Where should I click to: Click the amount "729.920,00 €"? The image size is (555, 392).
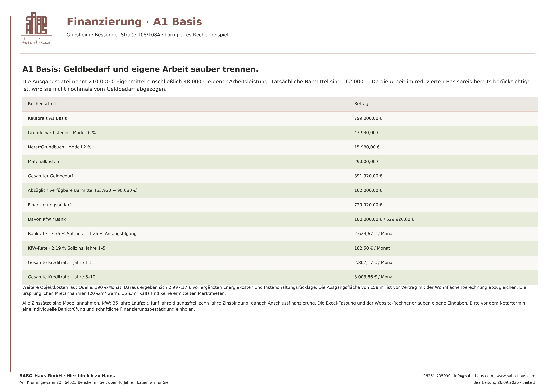pyautogui.click(x=368, y=205)
